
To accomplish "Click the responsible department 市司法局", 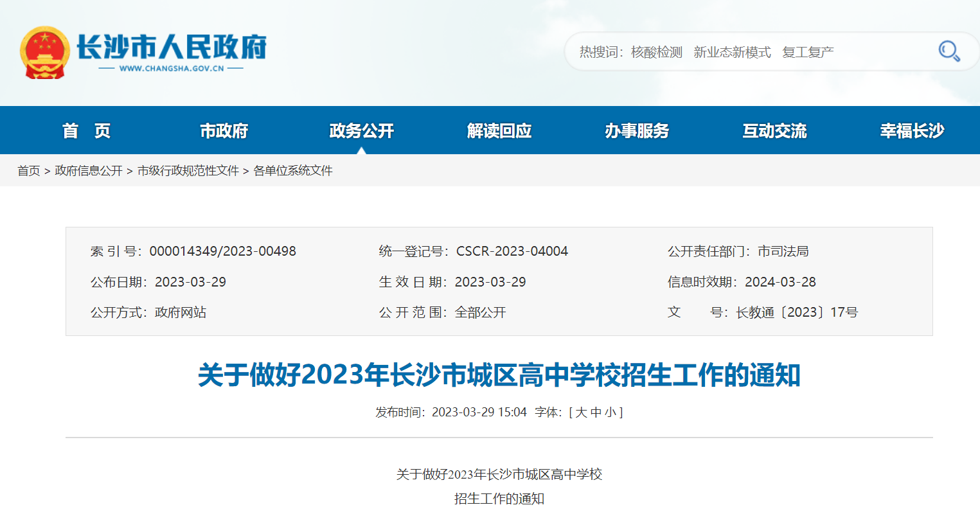I will 783,251.
